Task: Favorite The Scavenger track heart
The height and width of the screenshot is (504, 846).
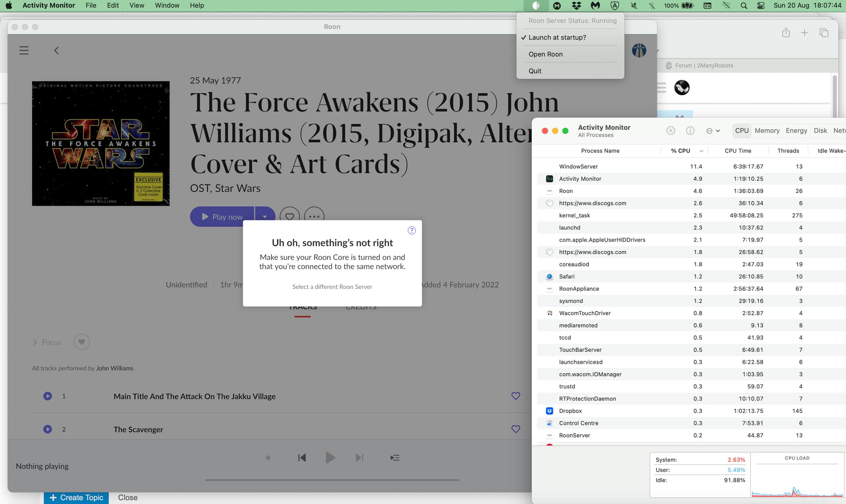Action: coord(516,429)
